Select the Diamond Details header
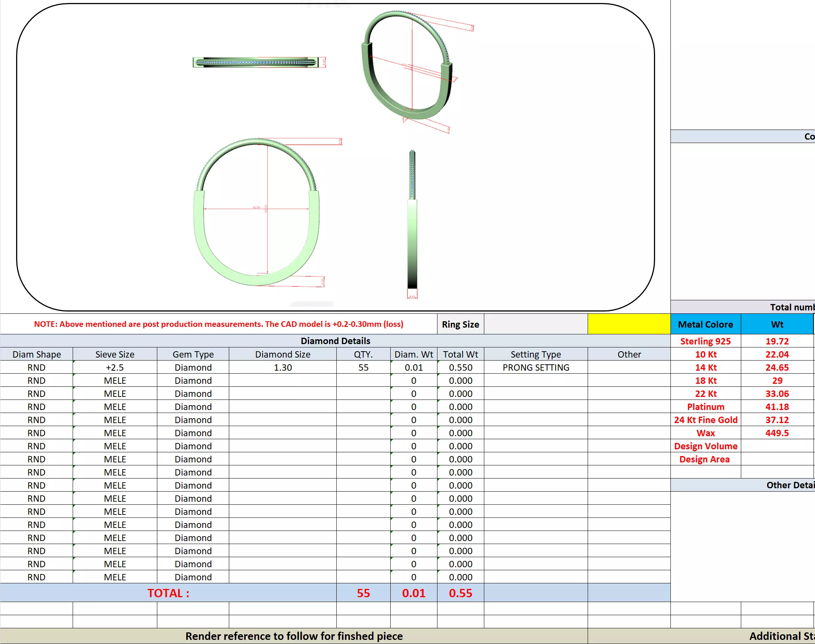 click(335, 341)
